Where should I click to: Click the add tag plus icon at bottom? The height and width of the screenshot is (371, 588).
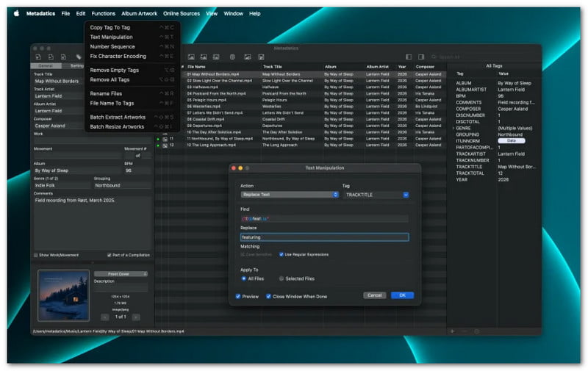[452, 331]
